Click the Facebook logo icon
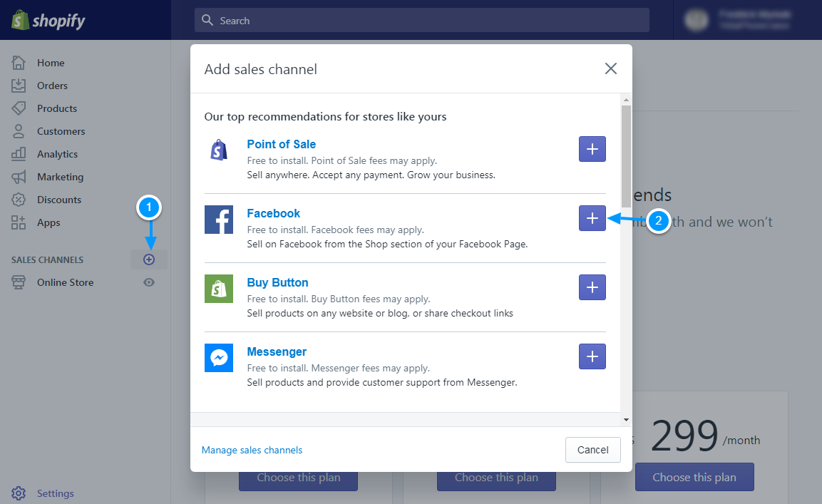Image resolution: width=822 pixels, height=504 pixels. 219,220
